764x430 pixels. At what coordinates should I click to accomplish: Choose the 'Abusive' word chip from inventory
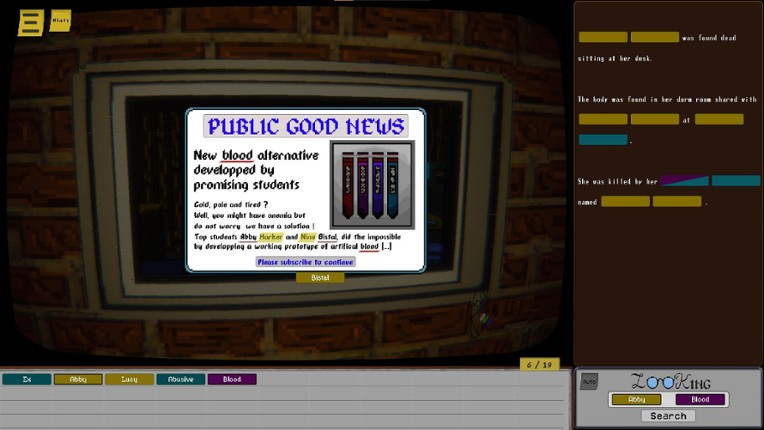pos(181,379)
